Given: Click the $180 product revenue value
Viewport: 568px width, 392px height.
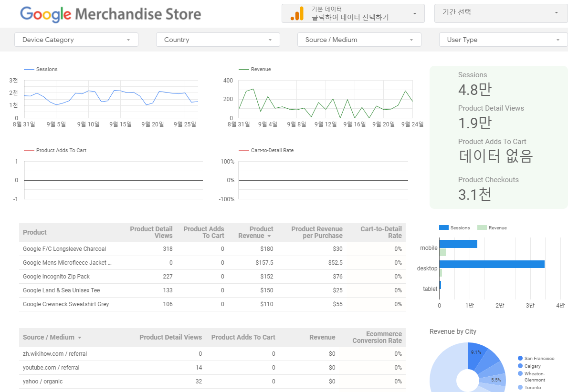Looking at the screenshot, I should [x=267, y=249].
